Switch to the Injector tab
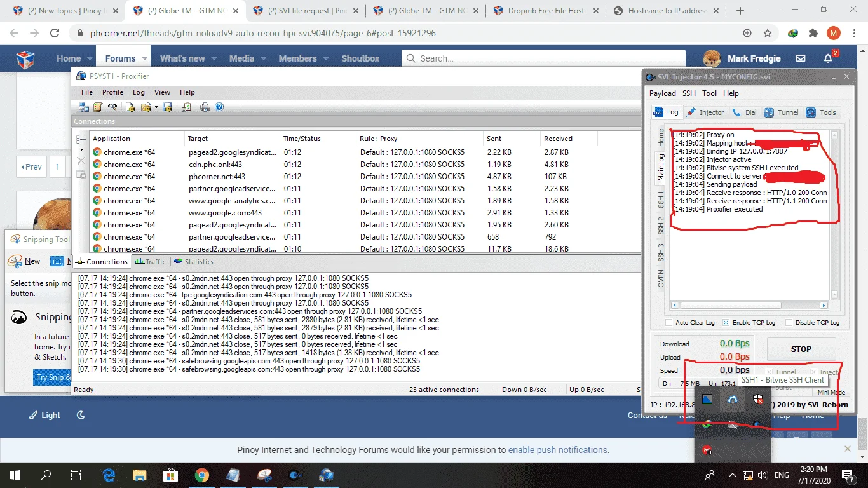868x488 pixels. point(705,112)
